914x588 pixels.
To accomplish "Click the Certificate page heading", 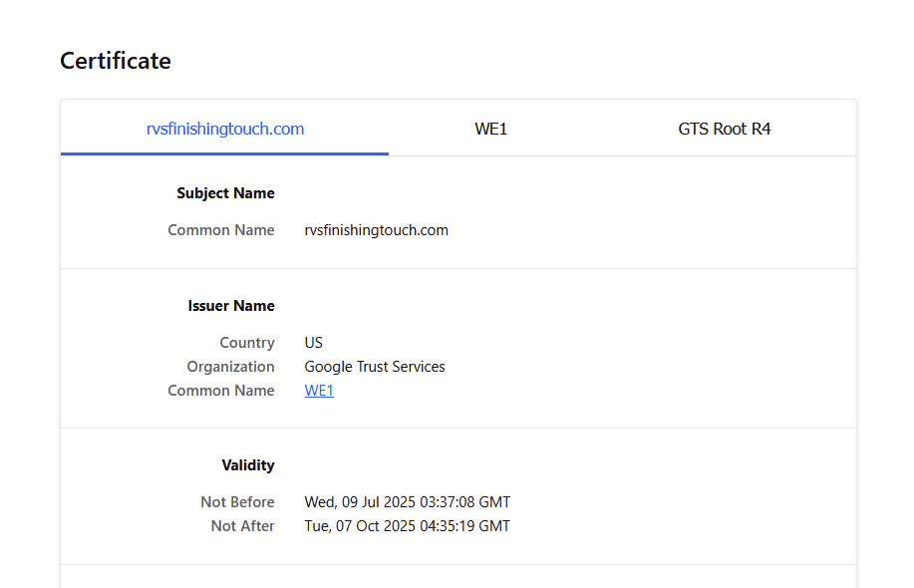I will pos(116,61).
